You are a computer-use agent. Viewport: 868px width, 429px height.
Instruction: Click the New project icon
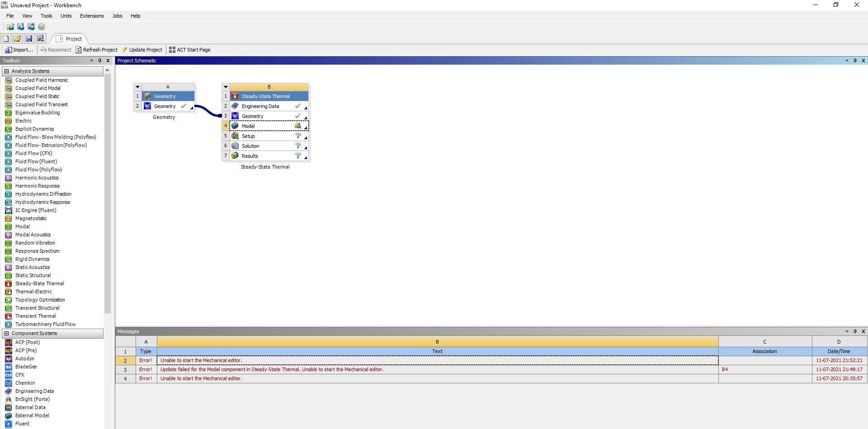(x=5, y=38)
